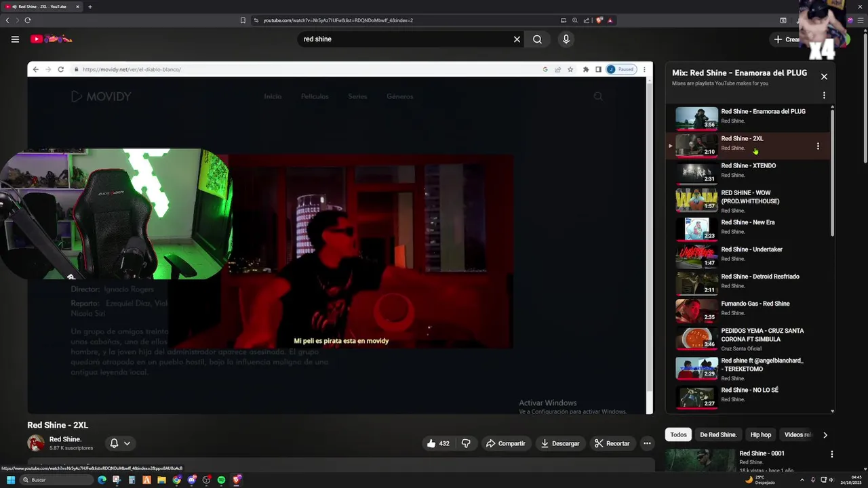Select 'RED SHINE - WOW (PROD.WHITEHOUSE)' in playlist
The width and height of the screenshot is (868, 488).
[747, 201]
